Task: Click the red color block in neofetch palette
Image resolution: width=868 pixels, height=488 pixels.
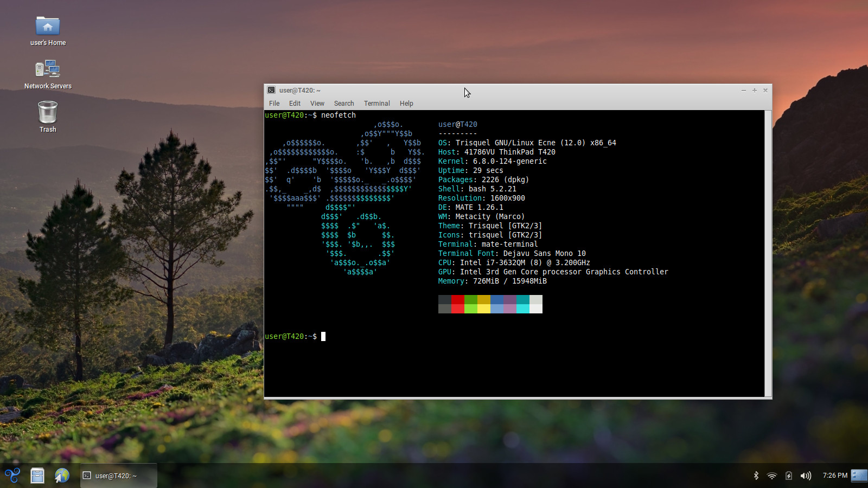Action: click(x=458, y=299)
